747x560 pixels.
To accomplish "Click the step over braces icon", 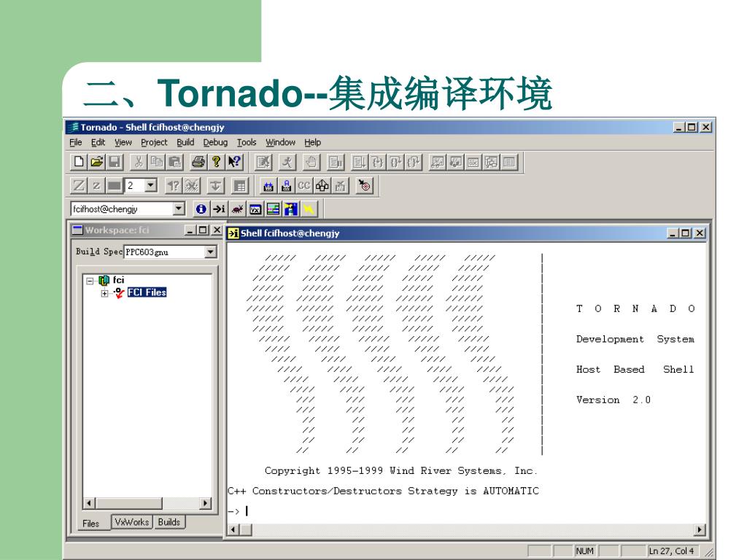I will pos(395,163).
